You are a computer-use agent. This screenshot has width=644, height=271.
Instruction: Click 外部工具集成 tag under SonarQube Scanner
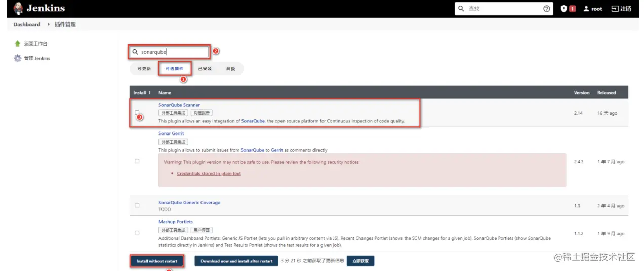173,113
